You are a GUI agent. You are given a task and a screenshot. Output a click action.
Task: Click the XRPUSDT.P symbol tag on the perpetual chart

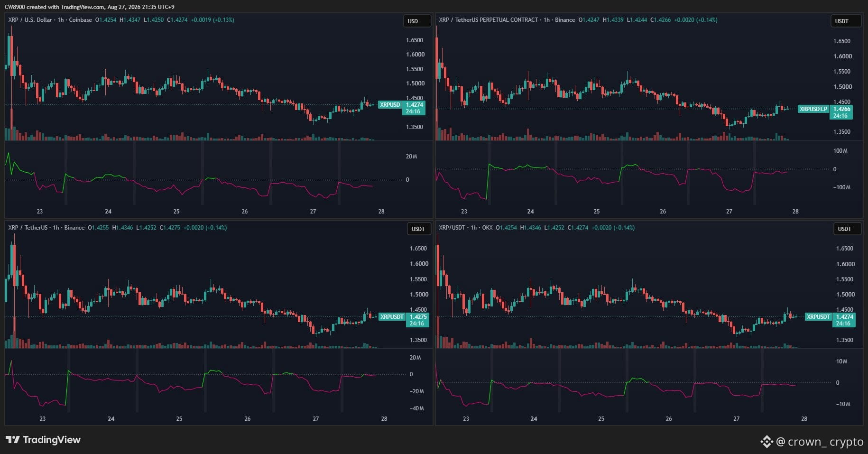click(813, 109)
